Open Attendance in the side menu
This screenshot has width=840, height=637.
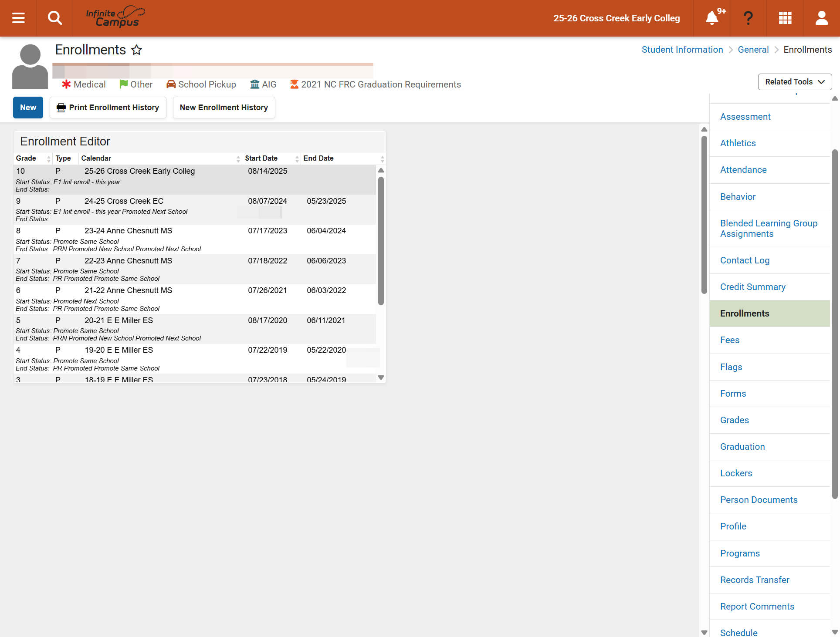point(769,170)
